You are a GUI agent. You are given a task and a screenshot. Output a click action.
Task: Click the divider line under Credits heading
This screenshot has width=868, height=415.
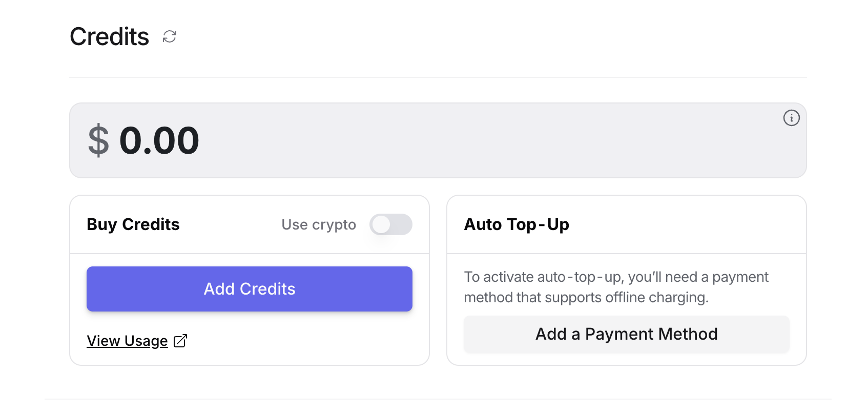pyautogui.click(x=438, y=77)
